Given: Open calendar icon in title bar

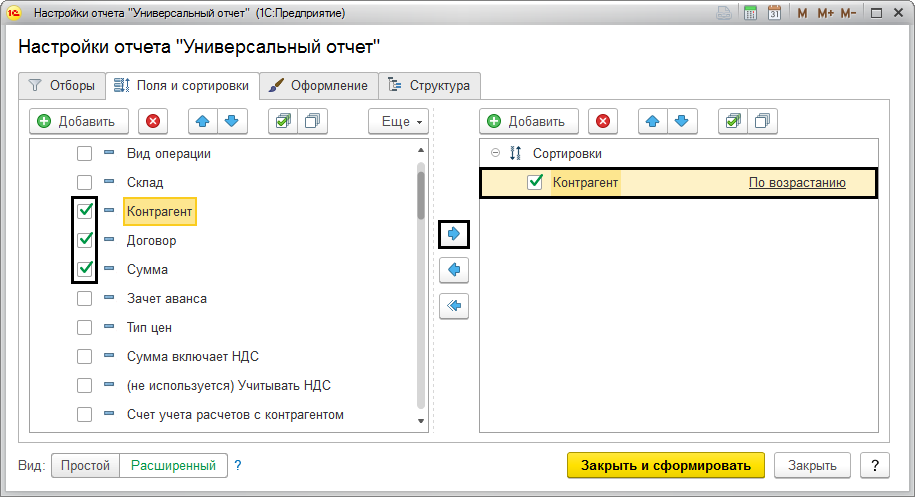Looking at the screenshot, I should click(773, 14).
